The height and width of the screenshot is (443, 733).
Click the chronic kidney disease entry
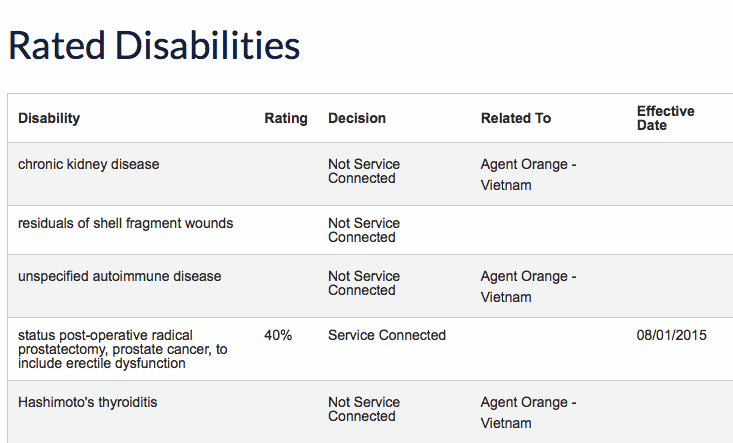point(88,164)
